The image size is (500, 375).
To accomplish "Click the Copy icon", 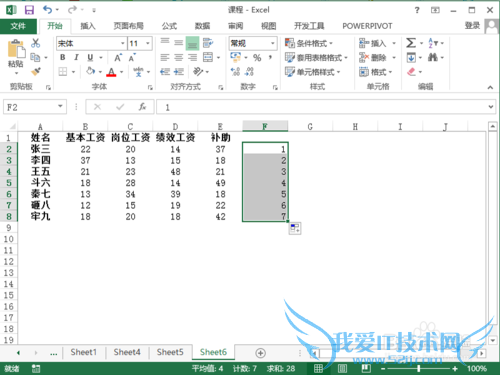I will pyautogui.click(x=35, y=57).
